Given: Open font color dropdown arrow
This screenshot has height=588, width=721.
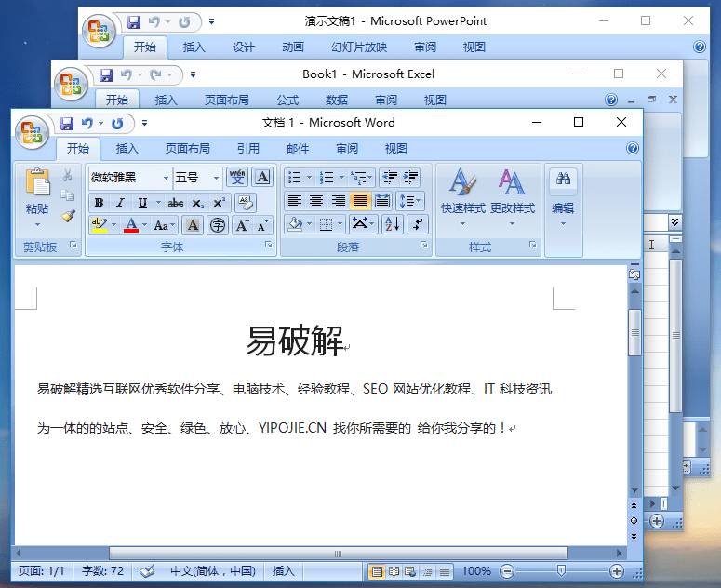Looking at the screenshot, I should tap(145, 225).
